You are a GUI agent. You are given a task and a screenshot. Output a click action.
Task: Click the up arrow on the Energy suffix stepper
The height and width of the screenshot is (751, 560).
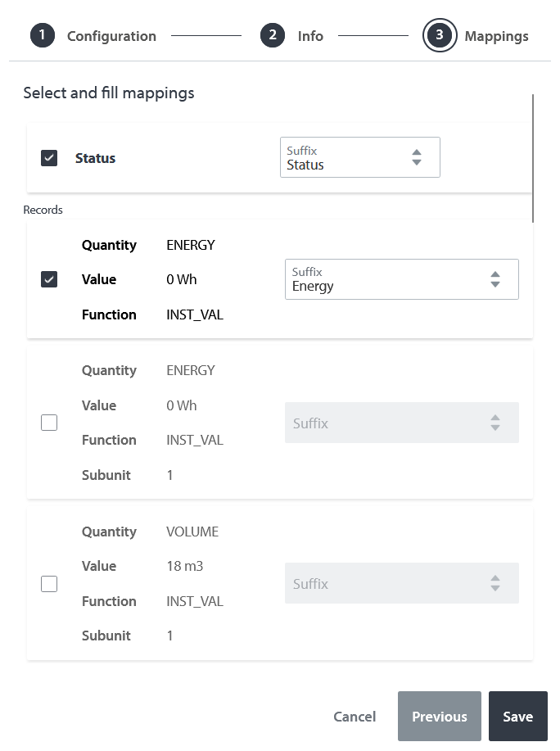[495, 274]
